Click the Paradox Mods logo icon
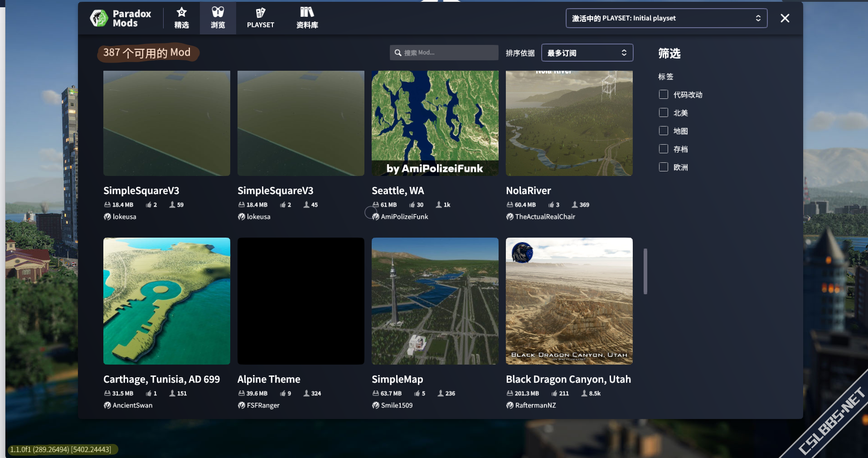The height and width of the screenshot is (458, 868). pos(99,18)
